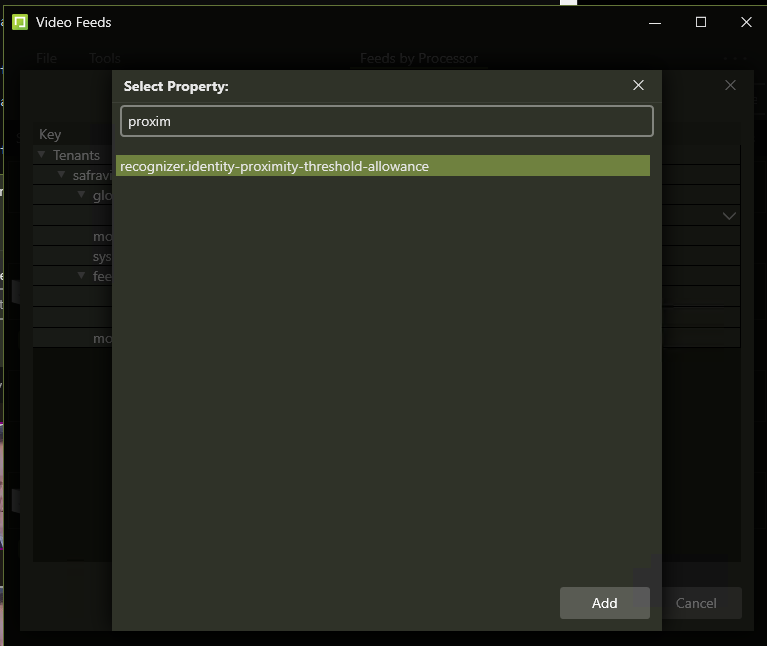Image resolution: width=767 pixels, height=646 pixels.
Task: Minimize the Video Feeds window
Action: [x=654, y=22]
